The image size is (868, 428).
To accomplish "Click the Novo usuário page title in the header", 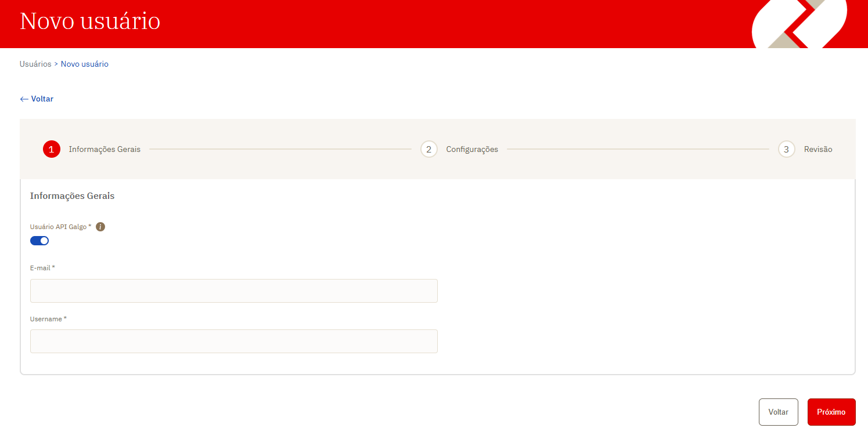I will [90, 21].
